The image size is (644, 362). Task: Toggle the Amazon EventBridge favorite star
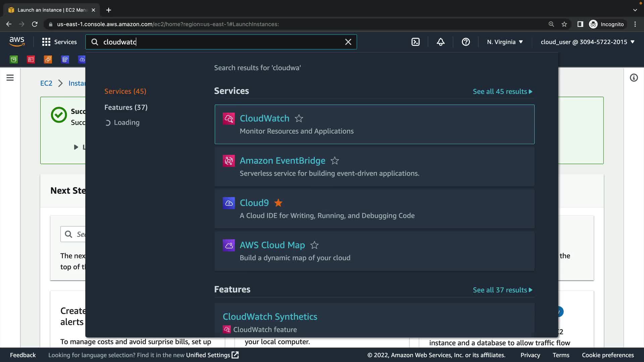click(x=334, y=161)
